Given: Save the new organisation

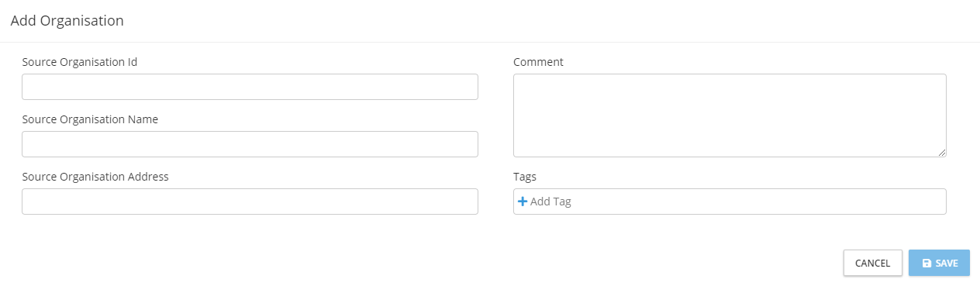Looking at the screenshot, I should (939, 263).
